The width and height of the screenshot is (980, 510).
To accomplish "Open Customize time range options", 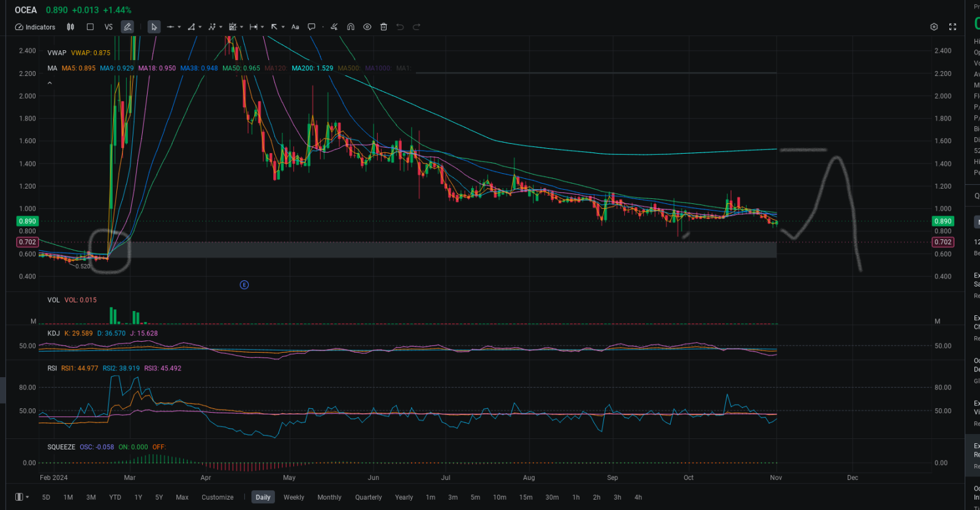I will coord(217,497).
